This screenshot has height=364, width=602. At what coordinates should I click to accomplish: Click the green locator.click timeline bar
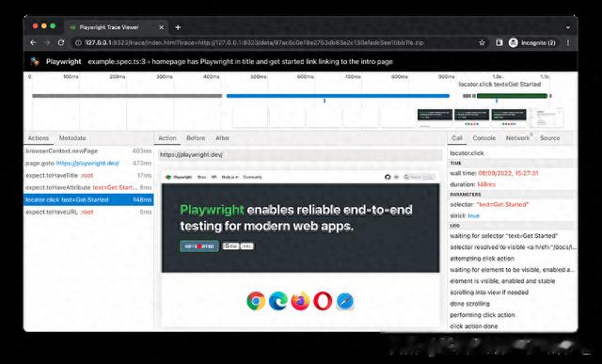coord(512,96)
